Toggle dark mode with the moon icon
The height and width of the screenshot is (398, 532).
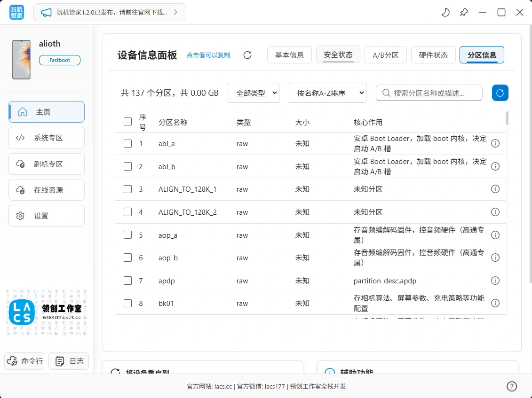tap(445, 13)
